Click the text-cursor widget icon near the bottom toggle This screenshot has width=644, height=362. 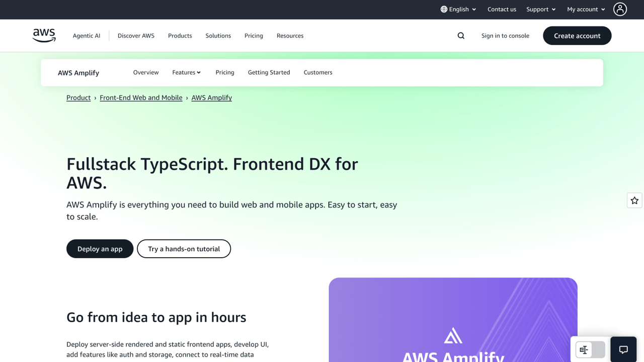[x=583, y=349]
